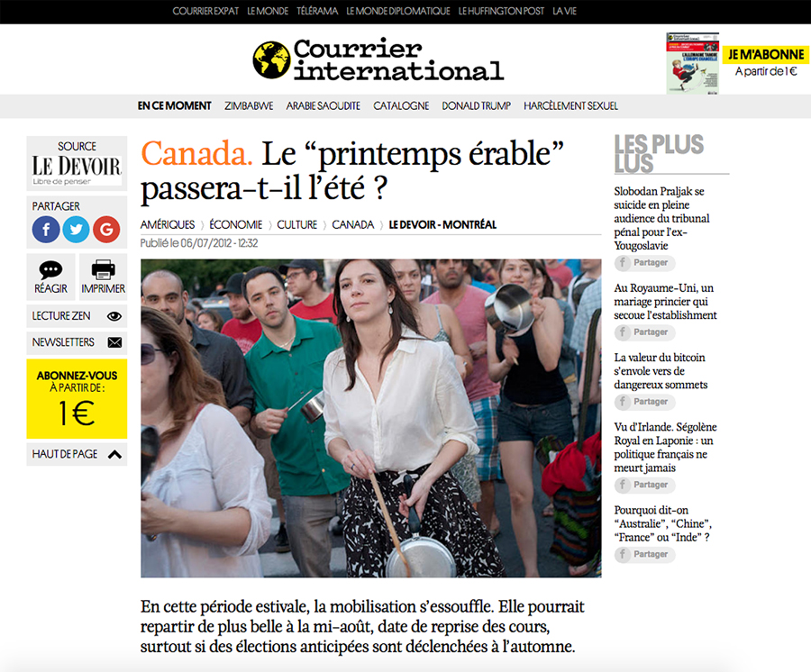Screen dimensions: 811x672
Task: Click the yellow Abonnez-vous 1€ banner
Action: (77, 398)
